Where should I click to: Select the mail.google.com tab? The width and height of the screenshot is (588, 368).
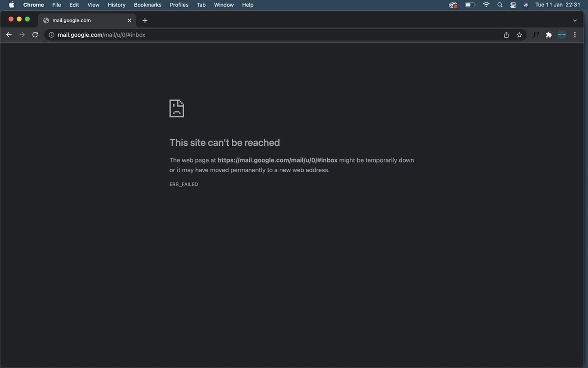[88, 21]
